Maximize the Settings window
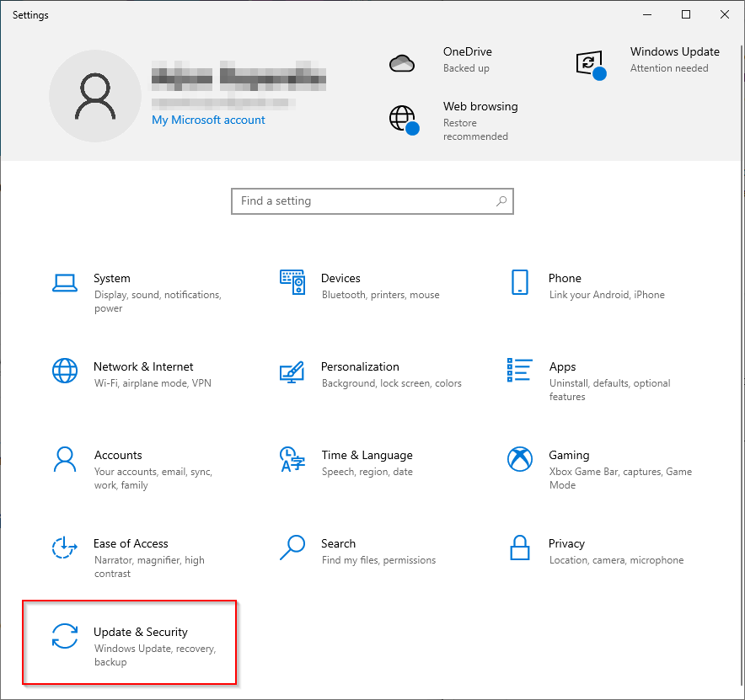 (x=686, y=14)
